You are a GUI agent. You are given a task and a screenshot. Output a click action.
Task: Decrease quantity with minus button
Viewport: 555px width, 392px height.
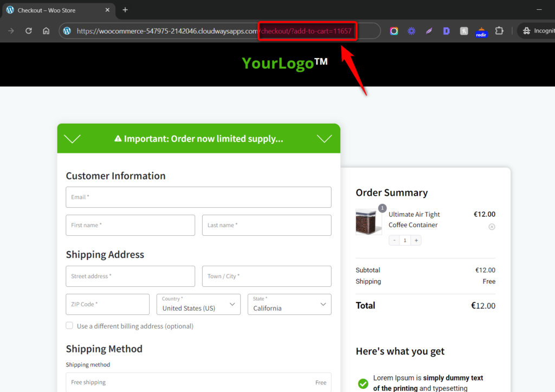395,240
